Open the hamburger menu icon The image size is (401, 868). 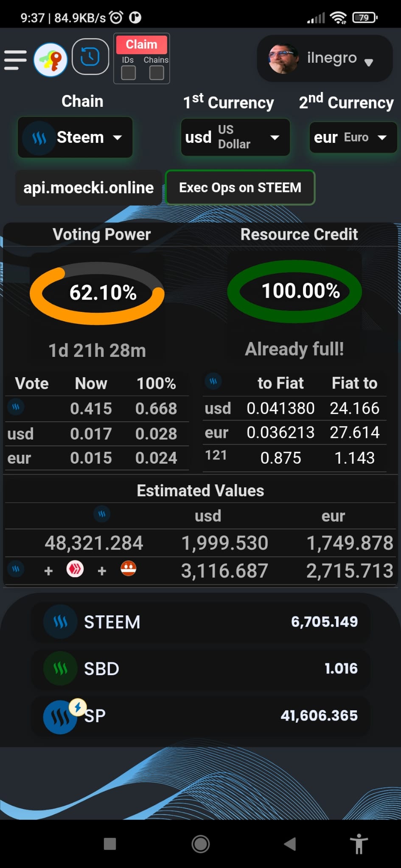15,60
